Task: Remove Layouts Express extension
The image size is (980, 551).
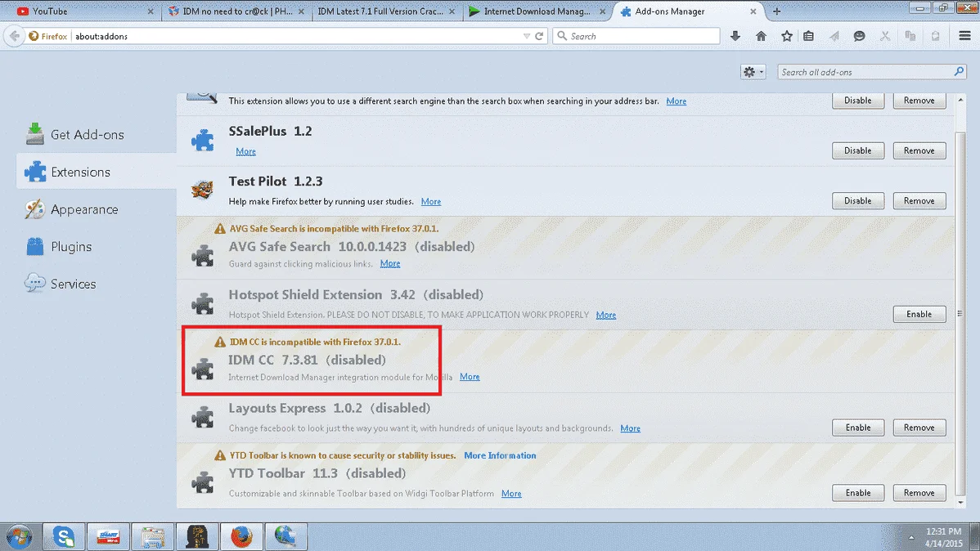Action: point(919,428)
